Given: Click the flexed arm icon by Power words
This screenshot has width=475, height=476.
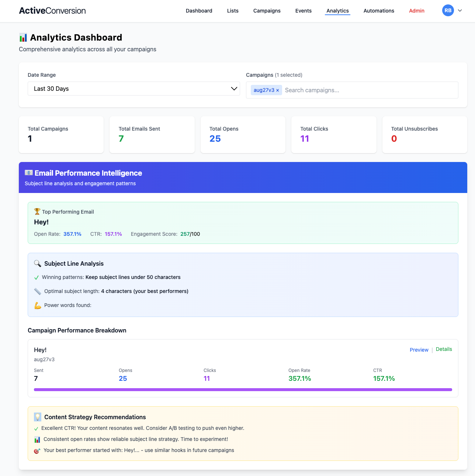Looking at the screenshot, I should pos(38,306).
